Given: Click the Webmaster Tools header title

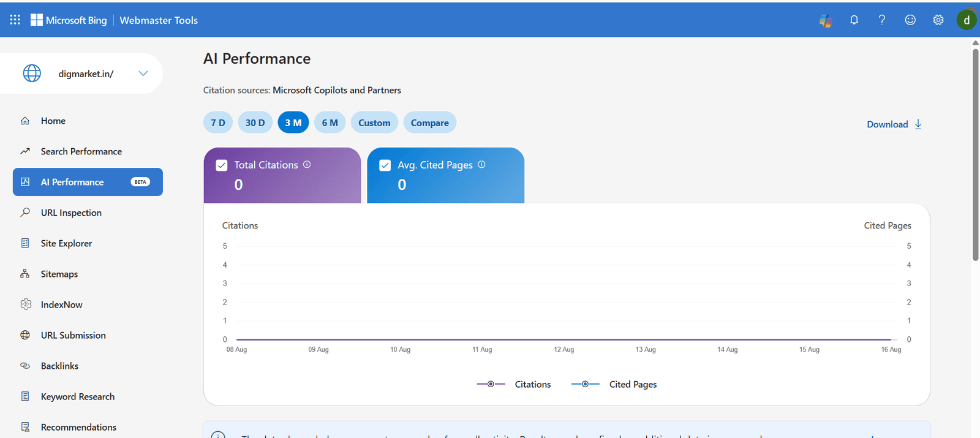Looking at the screenshot, I should point(159,20).
